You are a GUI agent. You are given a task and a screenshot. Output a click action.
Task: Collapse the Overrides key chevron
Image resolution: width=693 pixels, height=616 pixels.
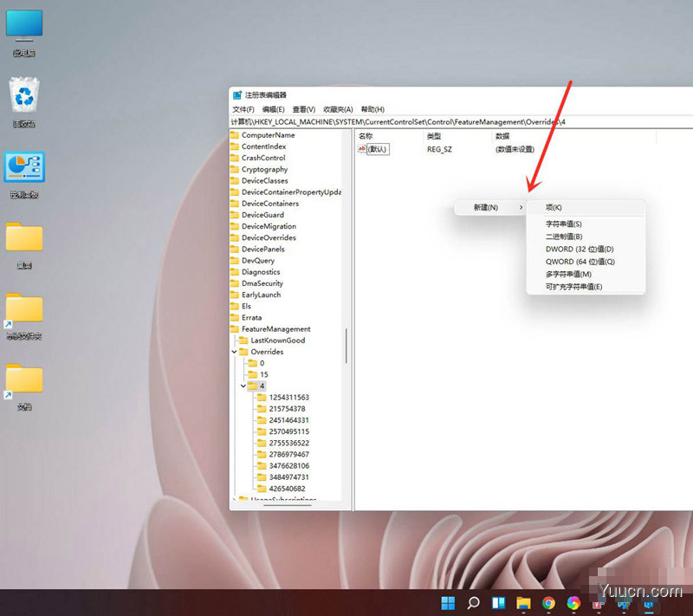coord(234,352)
